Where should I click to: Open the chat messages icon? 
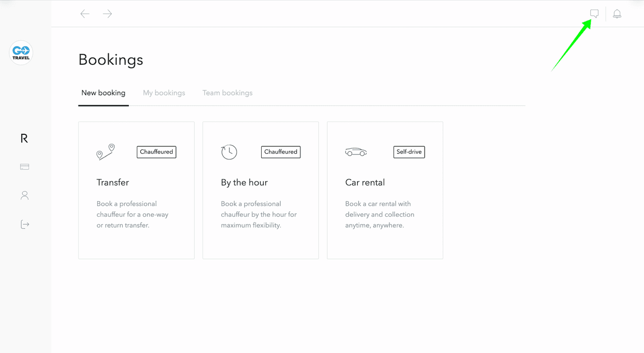(x=594, y=14)
